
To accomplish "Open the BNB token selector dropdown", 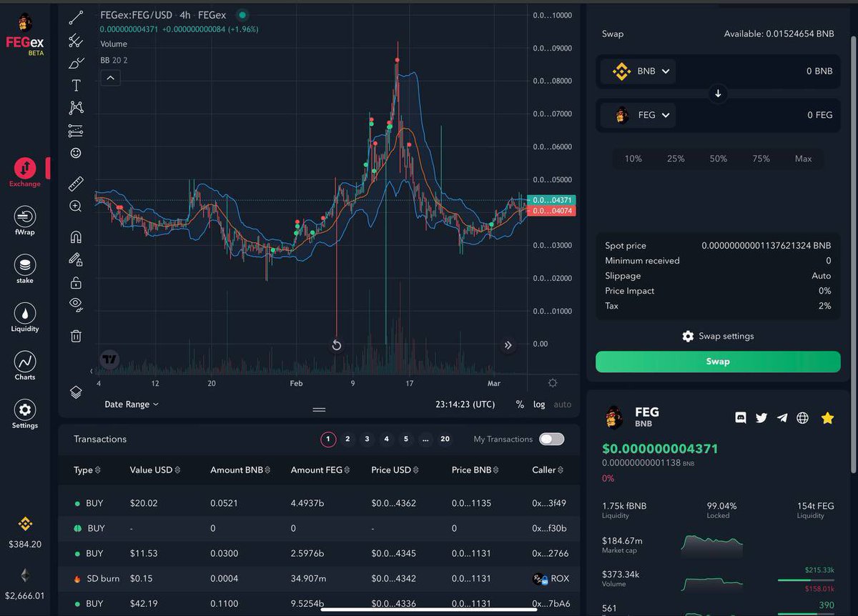I will coord(638,71).
